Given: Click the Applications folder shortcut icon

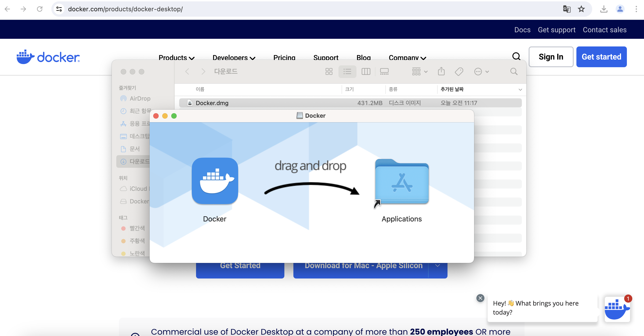Looking at the screenshot, I should tap(402, 182).
